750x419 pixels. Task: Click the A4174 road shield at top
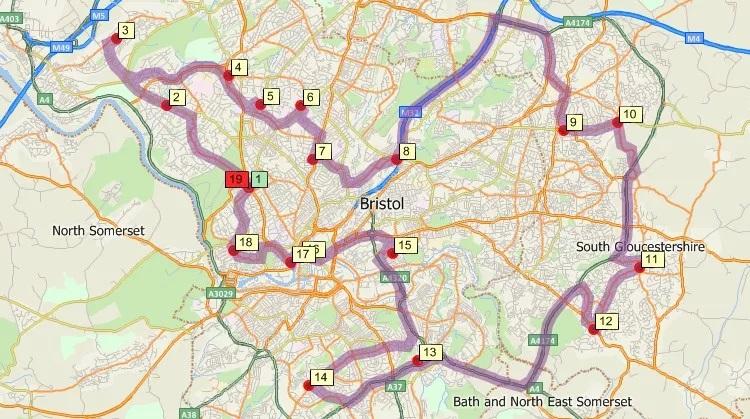click(578, 22)
